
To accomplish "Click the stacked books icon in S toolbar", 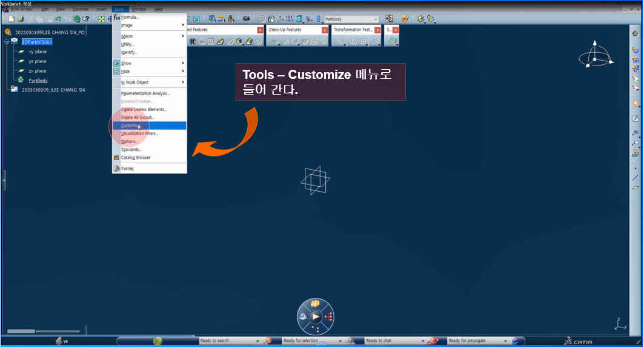I will (393, 41).
